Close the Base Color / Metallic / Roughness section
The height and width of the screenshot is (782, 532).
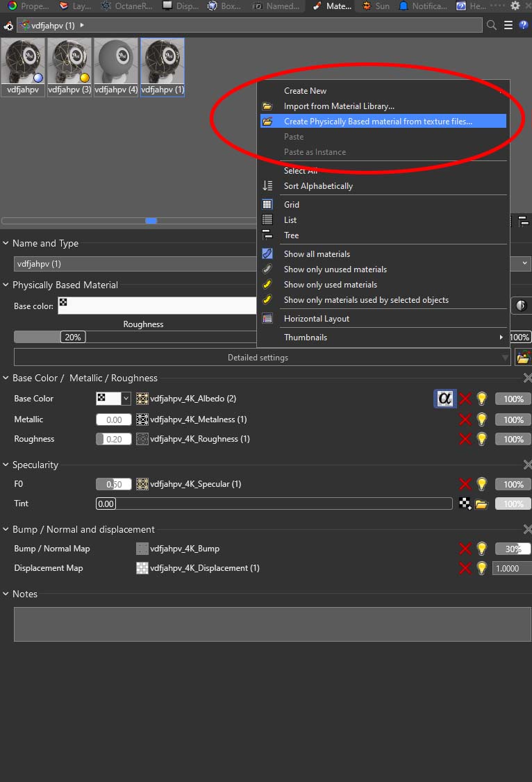[527, 378]
